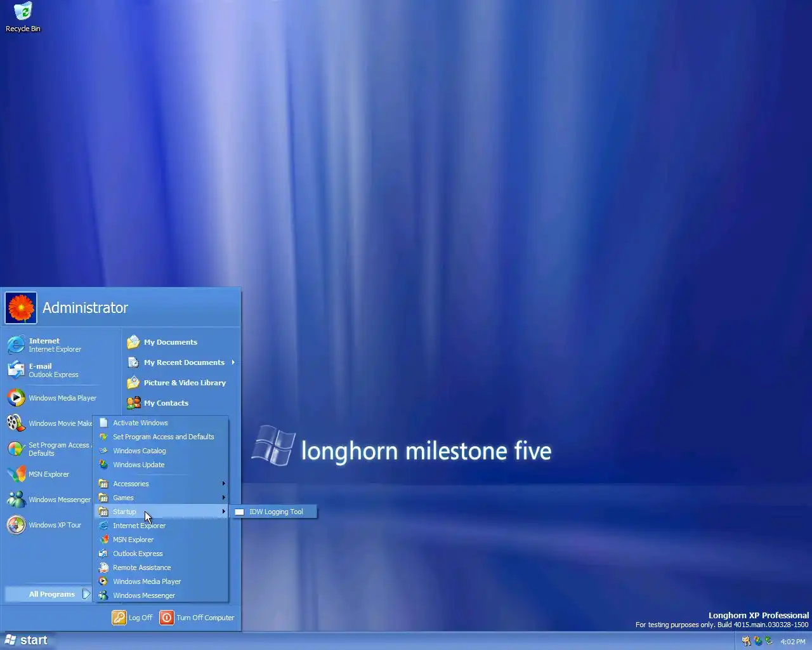This screenshot has height=650, width=812.
Task: Expand My Recent Documents submenu arrow
Action: point(233,362)
